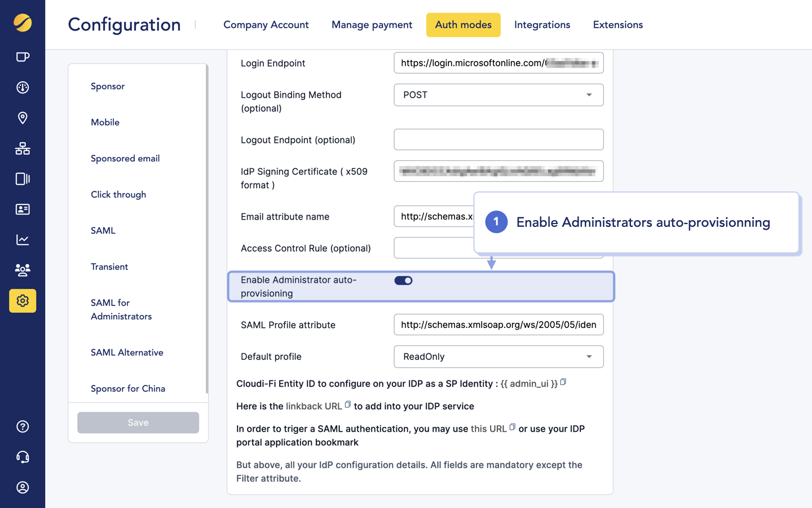
Task: Copy the Cloudi-Fi Entity ID admin_ui value
Action: coord(563,382)
